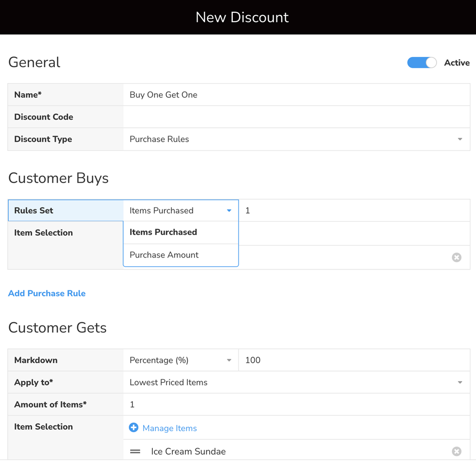Remove the item in Customer Buys section
This screenshot has width=476, height=467.
pyautogui.click(x=457, y=258)
